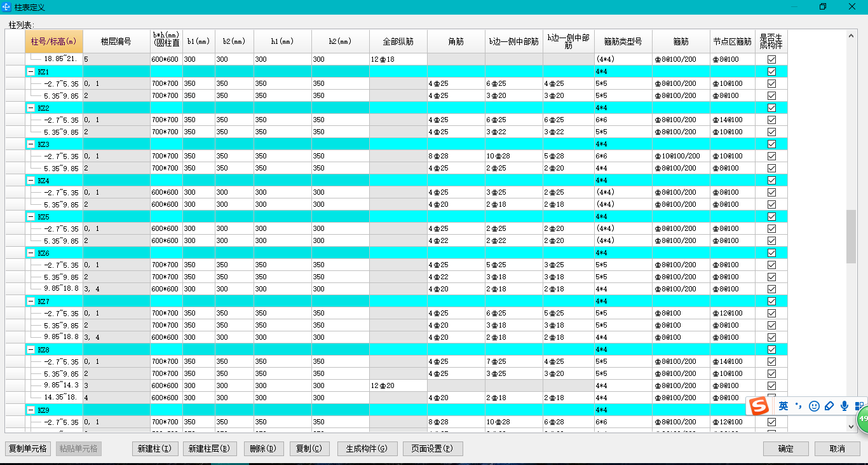Click the 复制单元格 button
The width and height of the screenshot is (868, 465).
[x=28, y=448]
